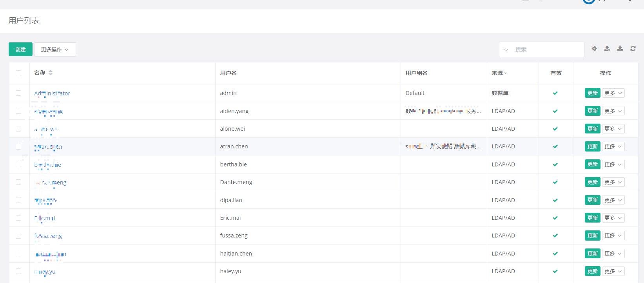This screenshot has height=283, width=644.
Task: Refresh the user list table
Action: pyautogui.click(x=633, y=49)
